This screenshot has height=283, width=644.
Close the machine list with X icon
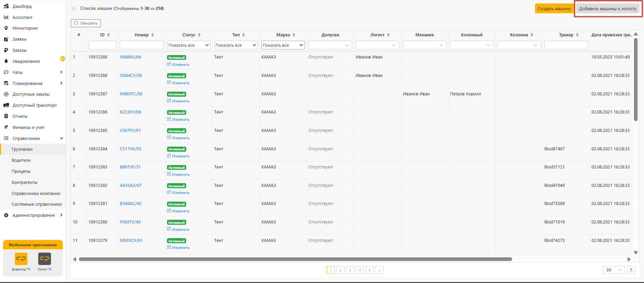[73, 8]
